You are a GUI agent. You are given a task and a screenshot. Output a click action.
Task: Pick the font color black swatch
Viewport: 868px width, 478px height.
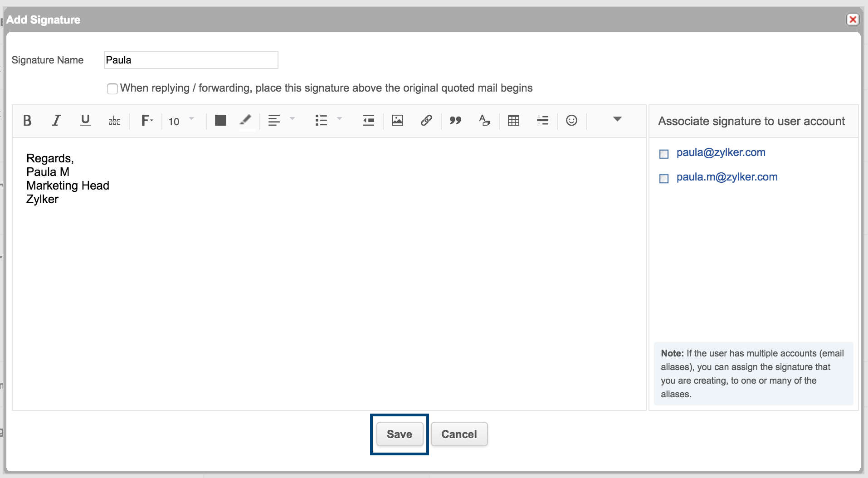coord(220,121)
